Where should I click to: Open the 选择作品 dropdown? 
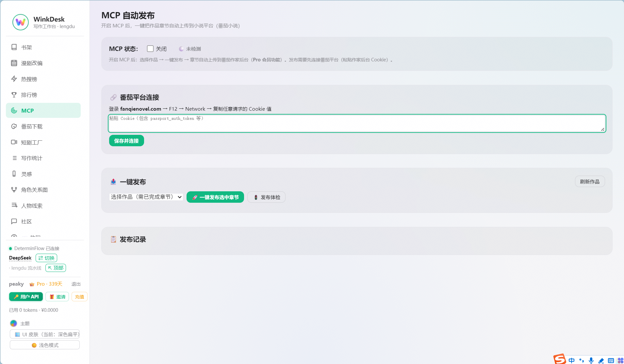pos(146,197)
